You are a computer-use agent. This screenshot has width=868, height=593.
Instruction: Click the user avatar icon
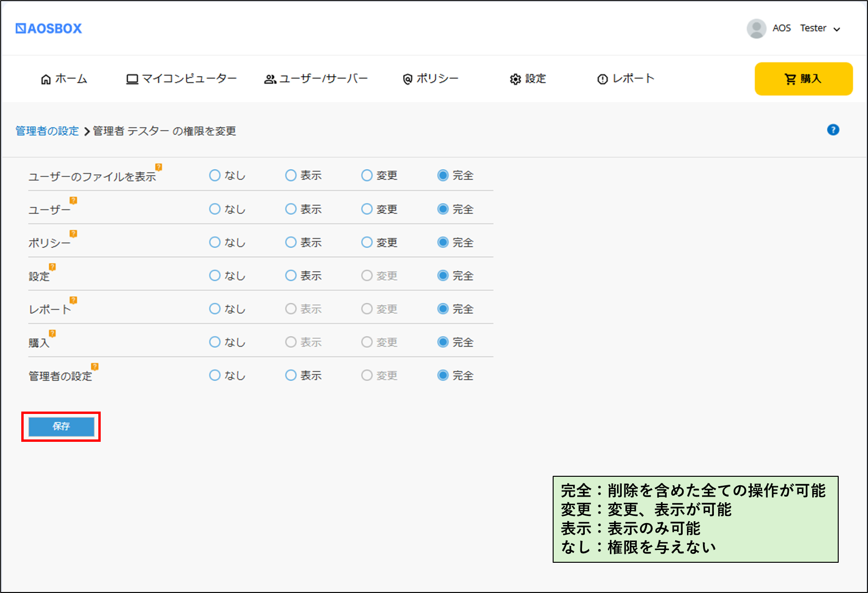[x=756, y=28]
